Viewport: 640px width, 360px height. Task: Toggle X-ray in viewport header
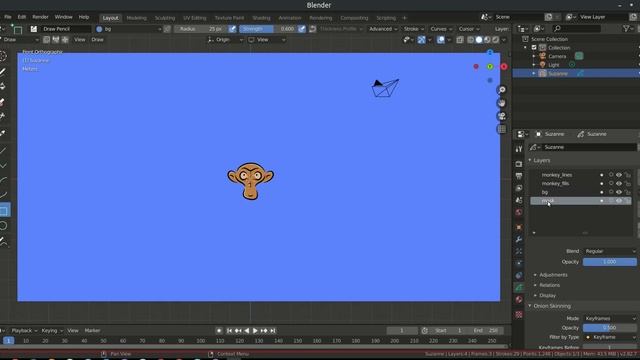click(x=460, y=40)
